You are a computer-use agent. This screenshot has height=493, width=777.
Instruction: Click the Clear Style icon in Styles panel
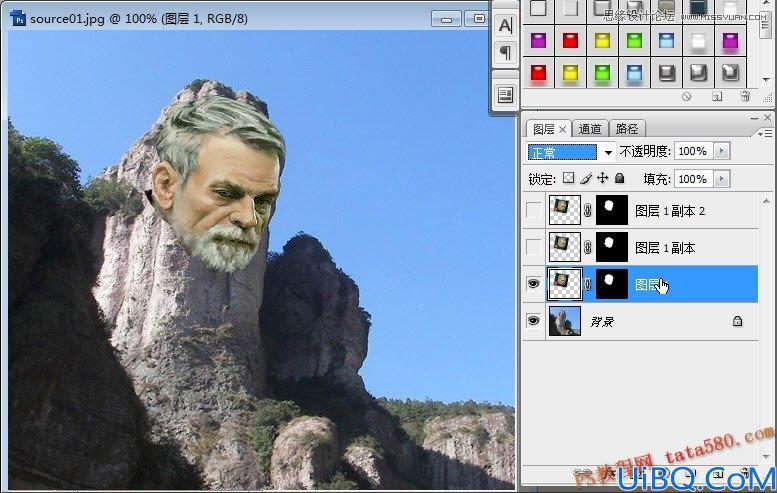(686, 97)
